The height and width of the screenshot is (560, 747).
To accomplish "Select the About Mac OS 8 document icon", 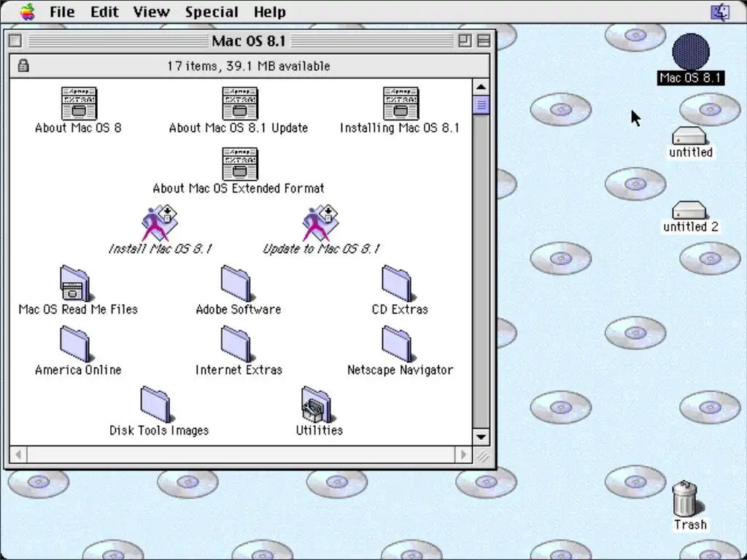I will (x=79, y=104).
